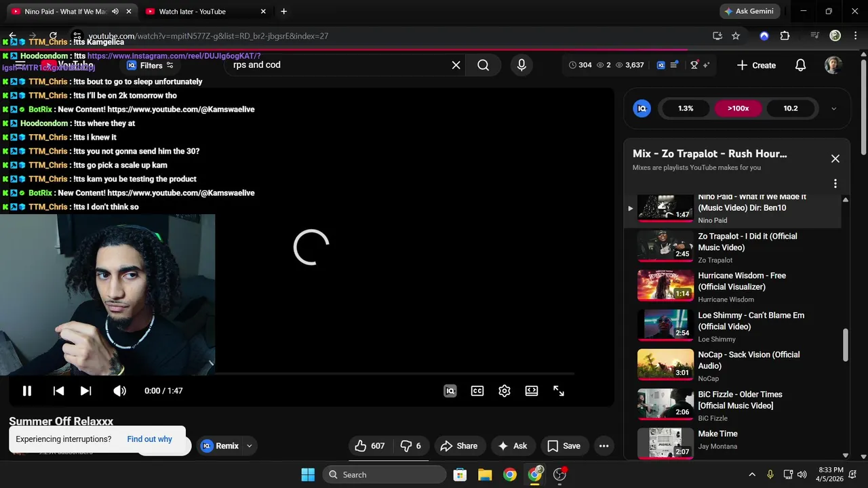This screenshot has height=488, width=868.
Task: Open the Windows Start menu
Action: pyautogui.click(x=308, y=474)
